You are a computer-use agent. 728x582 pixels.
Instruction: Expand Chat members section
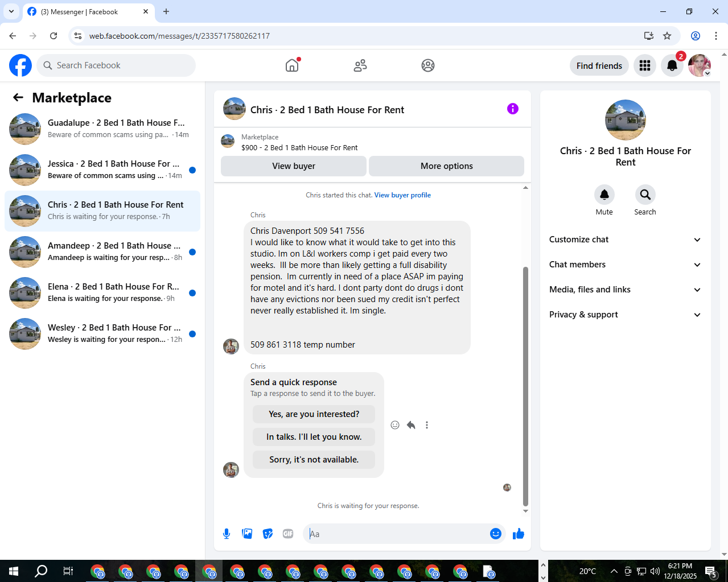625,265
